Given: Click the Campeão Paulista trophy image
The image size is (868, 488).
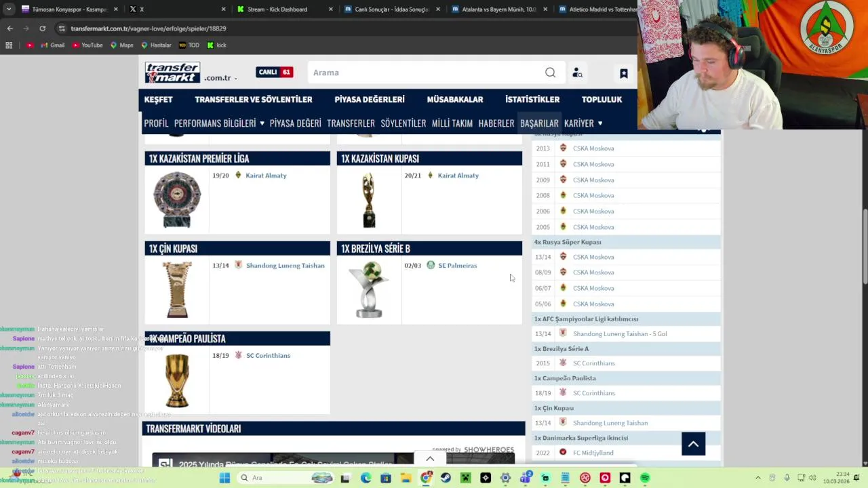Looking at the screenshot, I should (177, 380).
